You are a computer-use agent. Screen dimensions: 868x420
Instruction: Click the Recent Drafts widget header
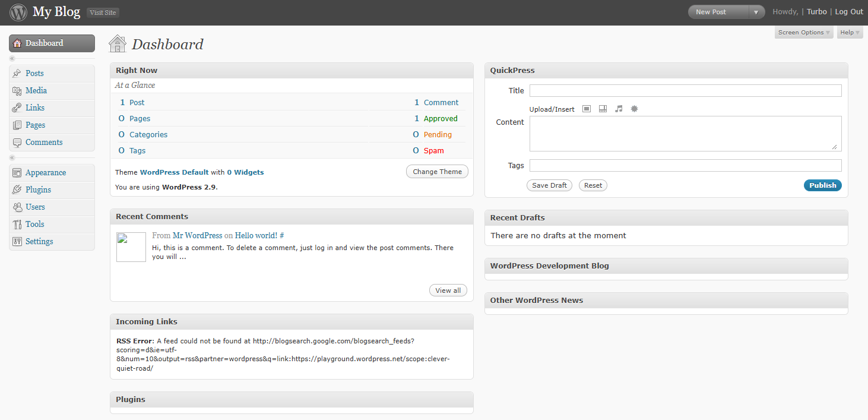(x=666, y=218)
